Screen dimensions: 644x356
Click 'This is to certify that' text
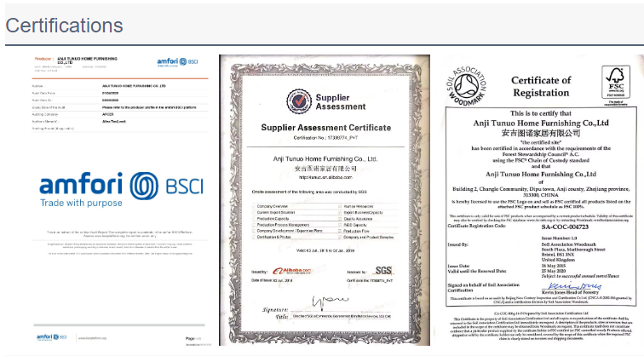[x=540, y=113]
